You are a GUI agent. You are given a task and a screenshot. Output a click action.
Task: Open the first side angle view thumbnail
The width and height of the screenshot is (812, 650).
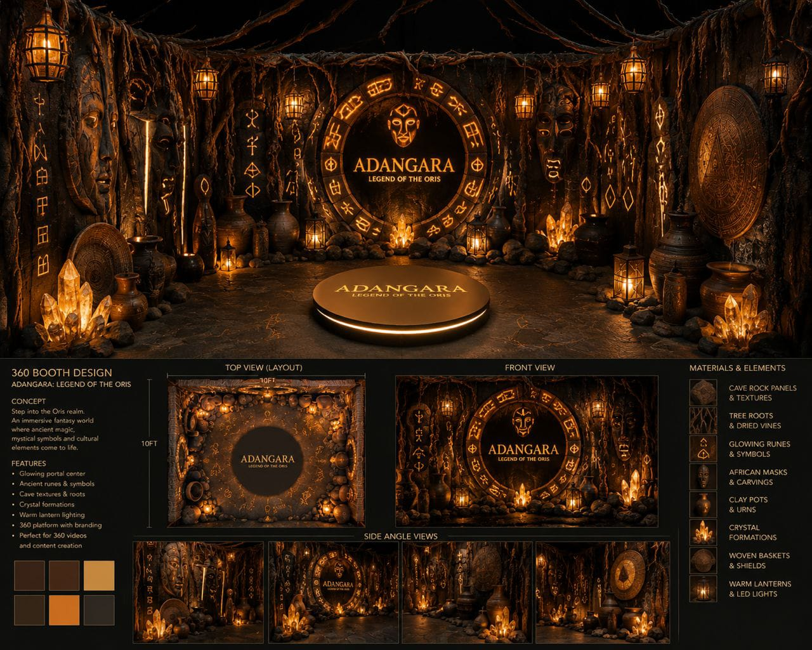pos(199,592)
